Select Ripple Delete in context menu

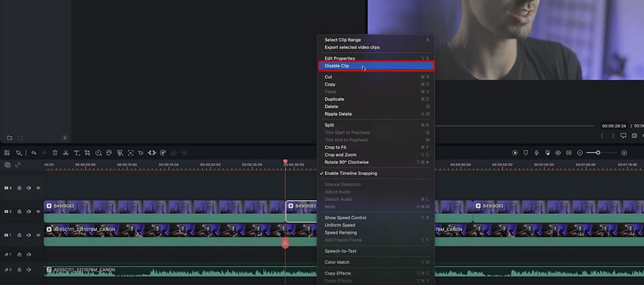click(376, 114)
